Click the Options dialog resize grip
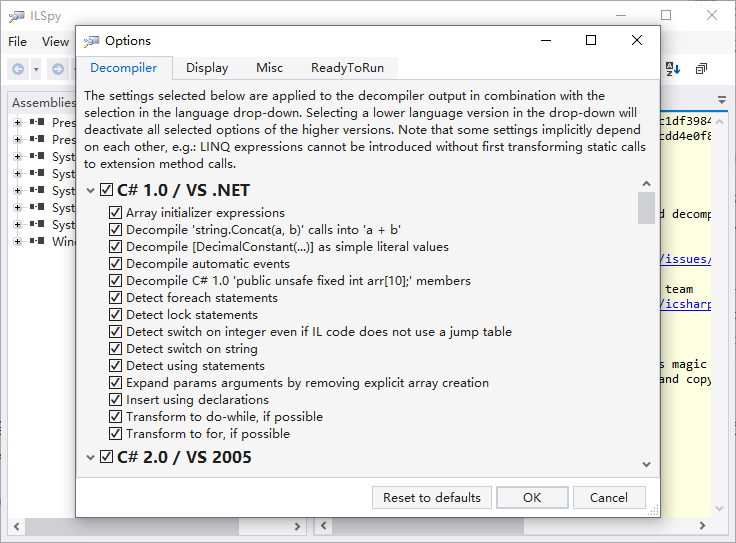 pyautogui.click(x=653, y=511)
